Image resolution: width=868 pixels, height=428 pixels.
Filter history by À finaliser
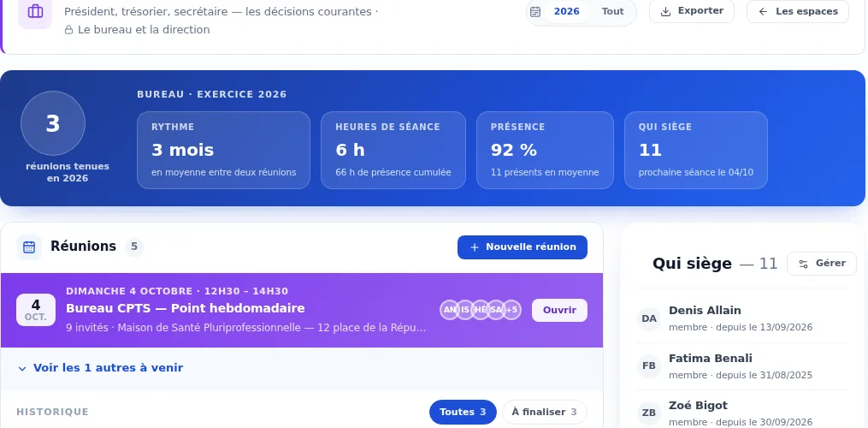coord(544,412)
